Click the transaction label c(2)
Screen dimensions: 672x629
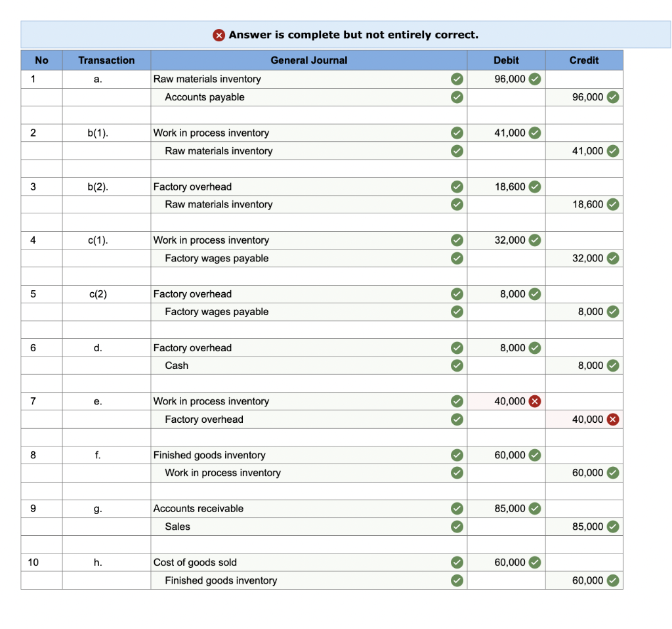point(98,294)
